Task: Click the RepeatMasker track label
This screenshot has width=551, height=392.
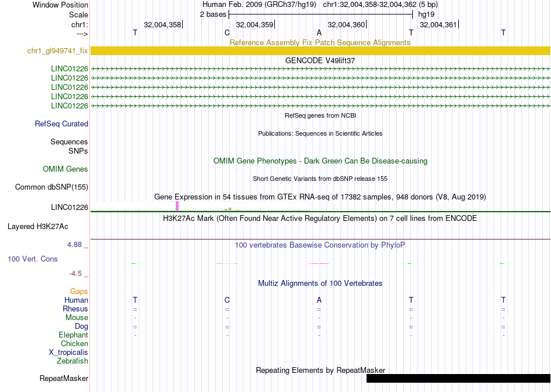Action: click(x=64, y=379)
